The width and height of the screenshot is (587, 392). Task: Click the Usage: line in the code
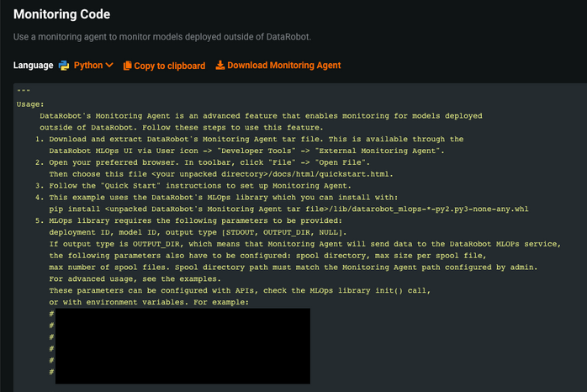point(29,104)
